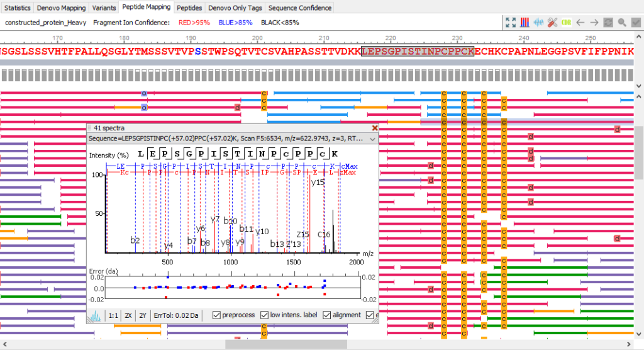Click the back arrow in toolbar
The width and height of the screenshot is (644, 350).
tap(580, 23)
